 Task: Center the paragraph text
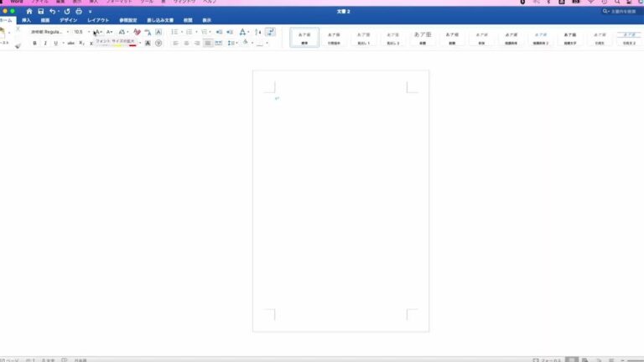click(x=186, y=43)
